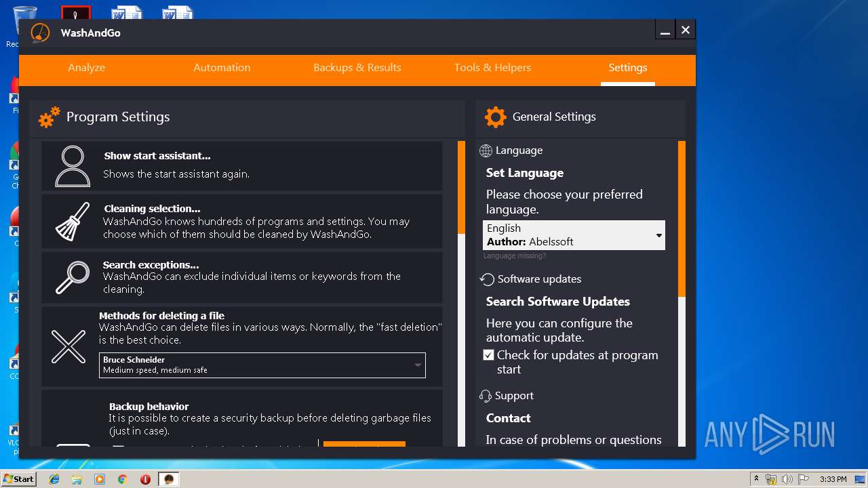The width and height of the screenshot is (868, 488).
Task: Click the headset icon next to Support
Action: tap(486, 396)
